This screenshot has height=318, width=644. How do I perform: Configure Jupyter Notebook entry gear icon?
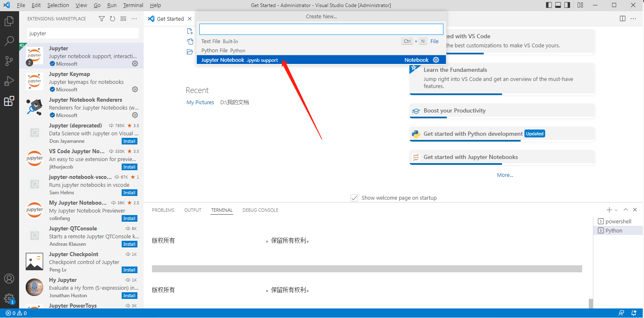[x=436, y=60]
